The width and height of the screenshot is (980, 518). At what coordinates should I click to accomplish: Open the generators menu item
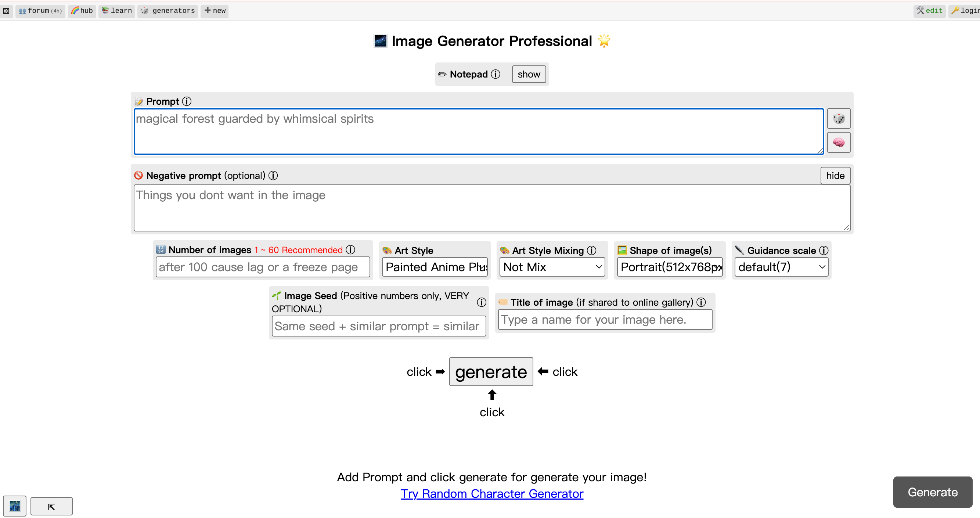coord(168,11)
